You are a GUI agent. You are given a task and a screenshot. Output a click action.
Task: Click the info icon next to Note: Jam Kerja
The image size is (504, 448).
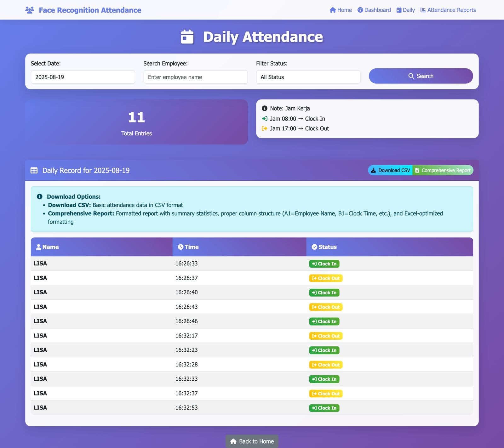(265, 108)
